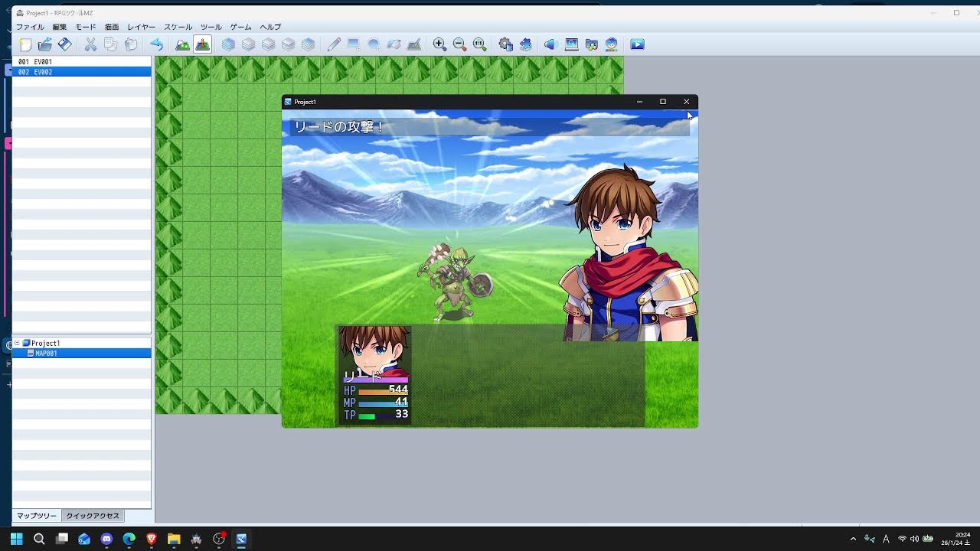Select event 001 EV001 in list
980x551 pixels.
82,62
